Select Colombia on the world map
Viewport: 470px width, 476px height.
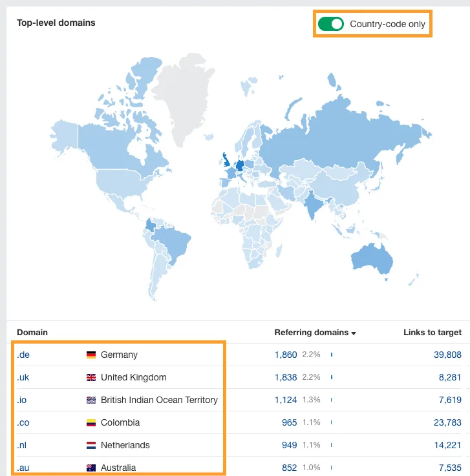pos(151,225)
